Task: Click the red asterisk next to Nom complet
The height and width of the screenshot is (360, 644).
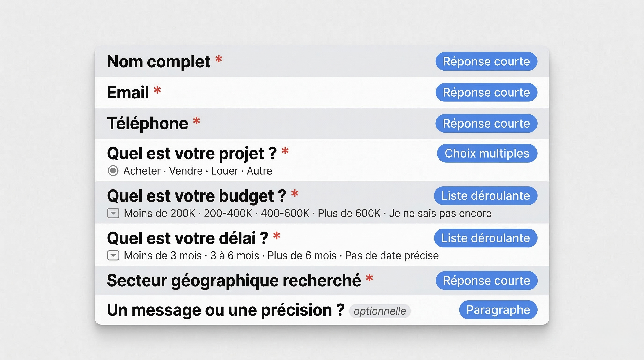Action: [x=219, y=60]
